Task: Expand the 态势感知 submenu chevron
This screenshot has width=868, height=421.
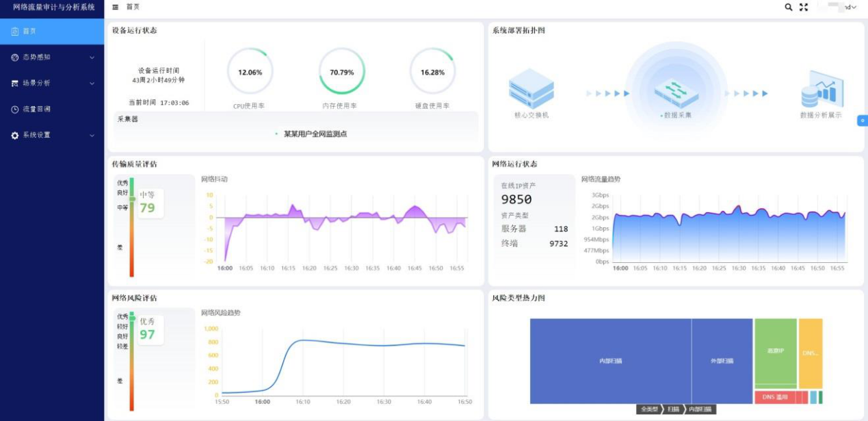Action: [x=92, y=58]
